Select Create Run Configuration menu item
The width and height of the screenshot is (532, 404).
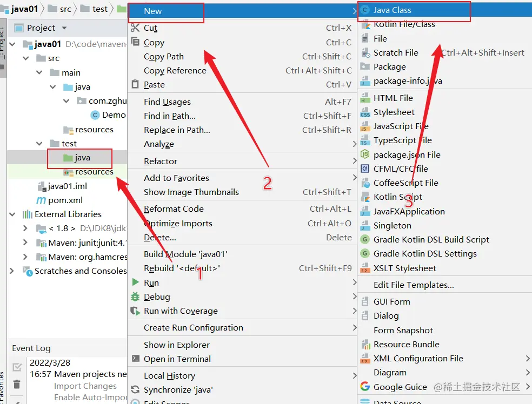click(242, 328)
